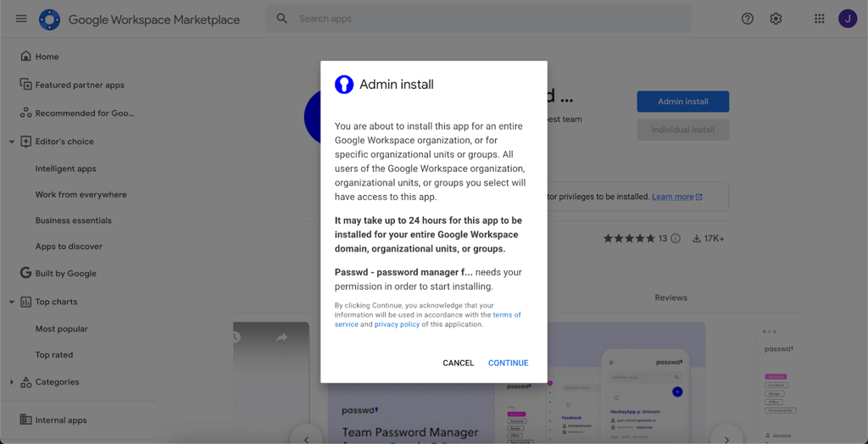
Task: Select Most popular
Action: (61, 329)
